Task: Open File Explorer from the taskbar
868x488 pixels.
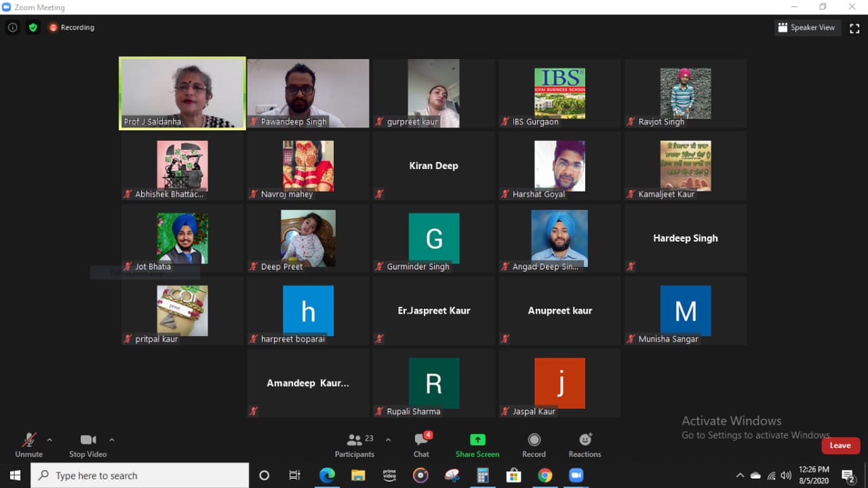Action: coord(358,475)
